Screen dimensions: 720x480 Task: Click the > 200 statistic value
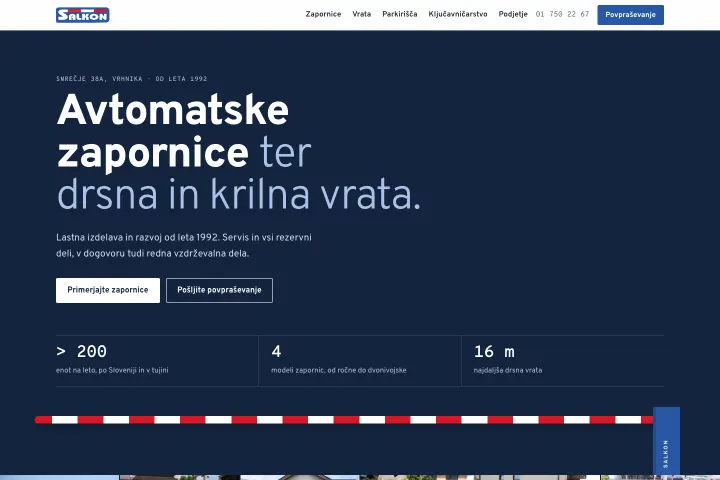(81, 351)
